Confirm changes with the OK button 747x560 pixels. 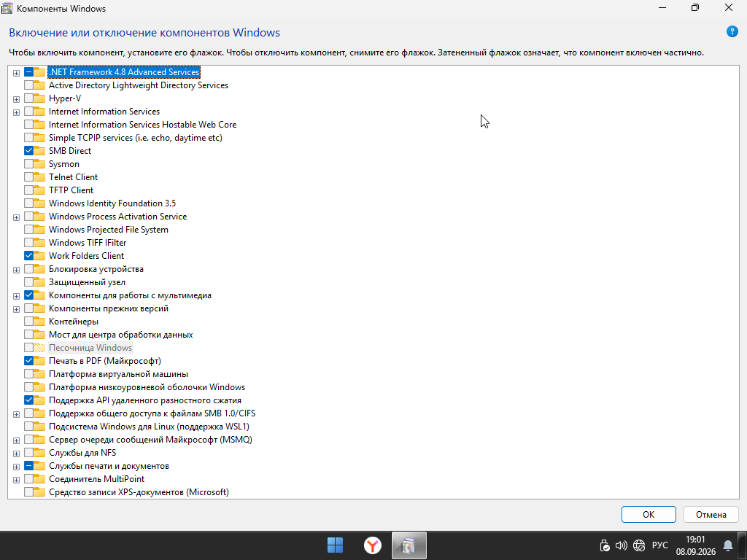[x=649, y=514]
